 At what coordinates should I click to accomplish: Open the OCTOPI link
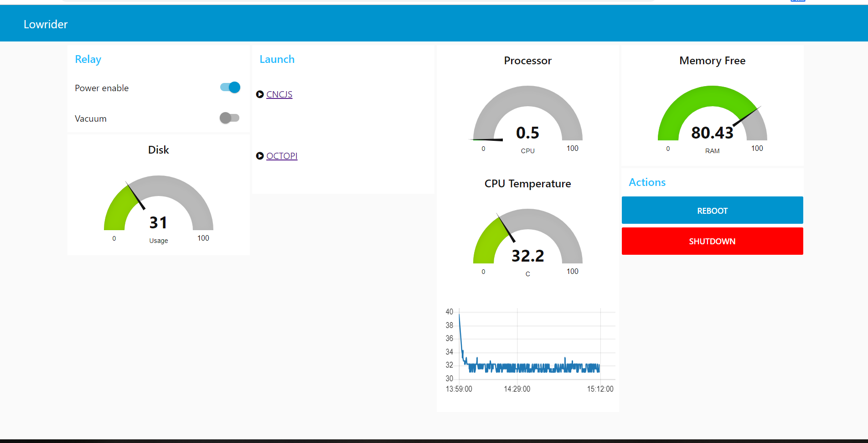[x=282, y=156]
